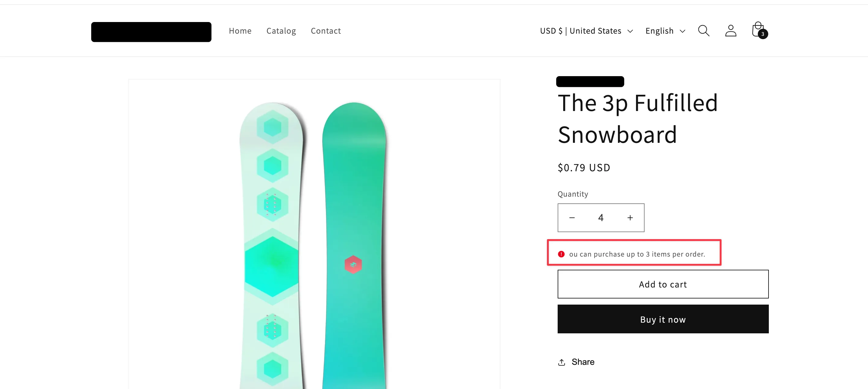The image size is (868, 389).
Task: Click the account login person icon
Action: click(x=731, y=31)
